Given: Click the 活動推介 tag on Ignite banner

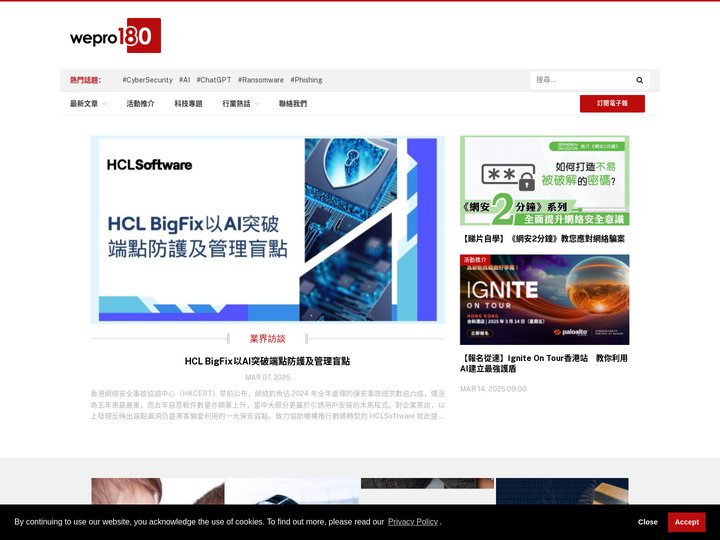Looking at the screenshot, I should (x=475, y=260).
